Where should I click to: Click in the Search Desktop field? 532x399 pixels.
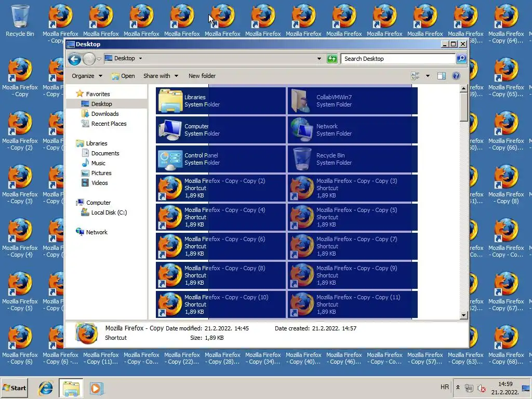point(398,59)
